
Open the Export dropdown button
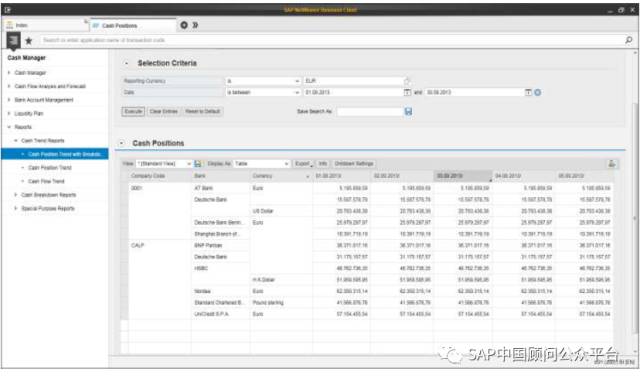click(x=303, y=164)
